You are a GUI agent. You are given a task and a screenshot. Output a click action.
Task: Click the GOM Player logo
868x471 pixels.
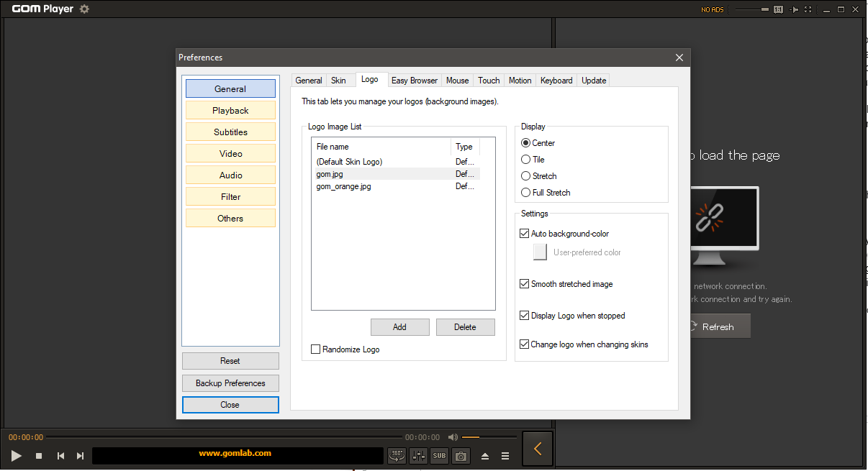(x=42, y=9)
